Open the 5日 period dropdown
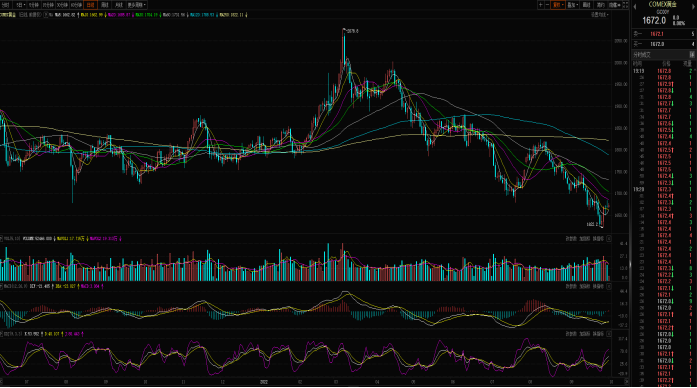697x388 pixels. 20,5
